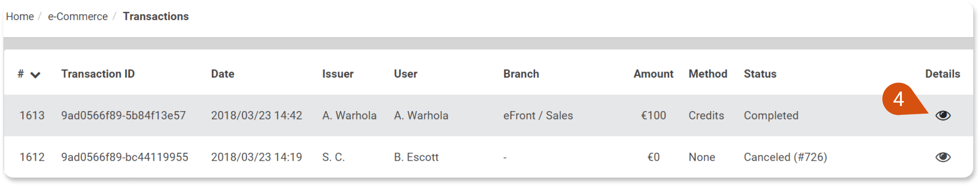Viewport: 980px width, 186px height.
Task: View details of transaction 1613
Action: click(943, 115)
